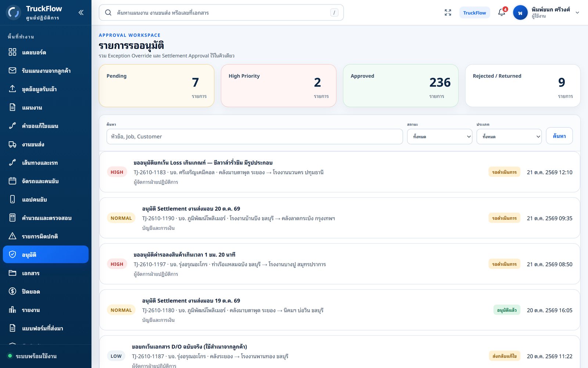Open แบบฟอร์มที่ส่งมา in sidebar

click(x=46, y=328)
